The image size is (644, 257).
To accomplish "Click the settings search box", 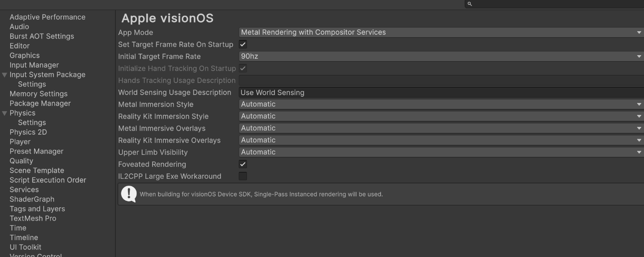I will [x=554, y=4].
